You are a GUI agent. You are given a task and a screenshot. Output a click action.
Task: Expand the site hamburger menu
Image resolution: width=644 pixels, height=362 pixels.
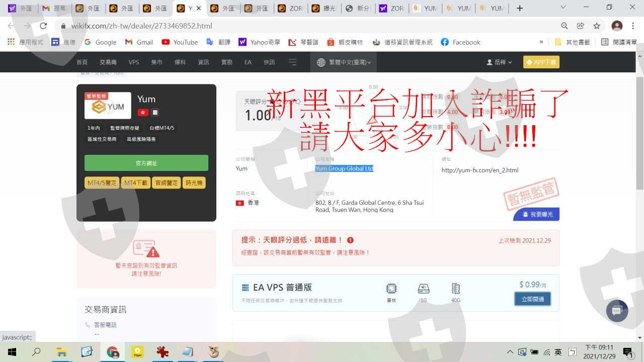click(293, 62)
